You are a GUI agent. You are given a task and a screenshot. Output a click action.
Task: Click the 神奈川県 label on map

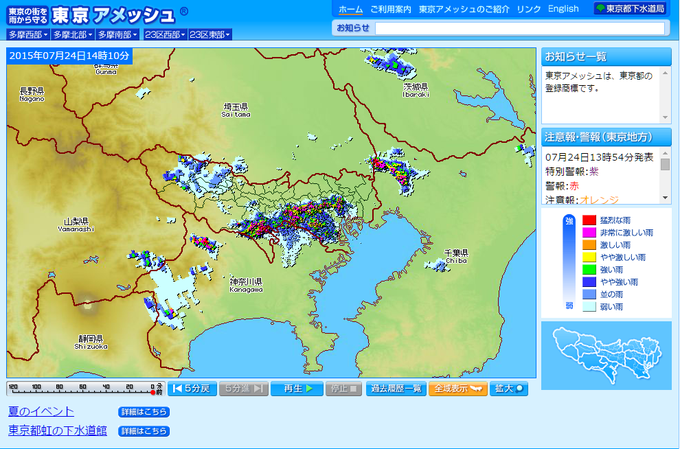246,285
